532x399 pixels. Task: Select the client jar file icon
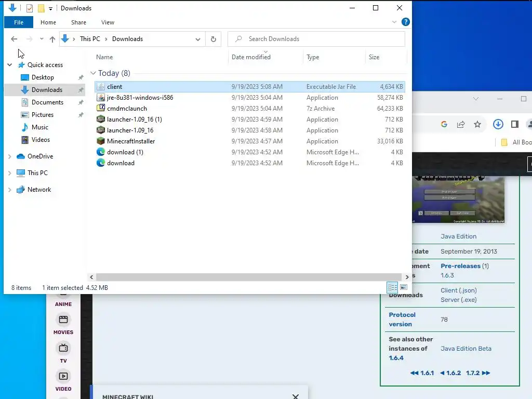[101, 87]
